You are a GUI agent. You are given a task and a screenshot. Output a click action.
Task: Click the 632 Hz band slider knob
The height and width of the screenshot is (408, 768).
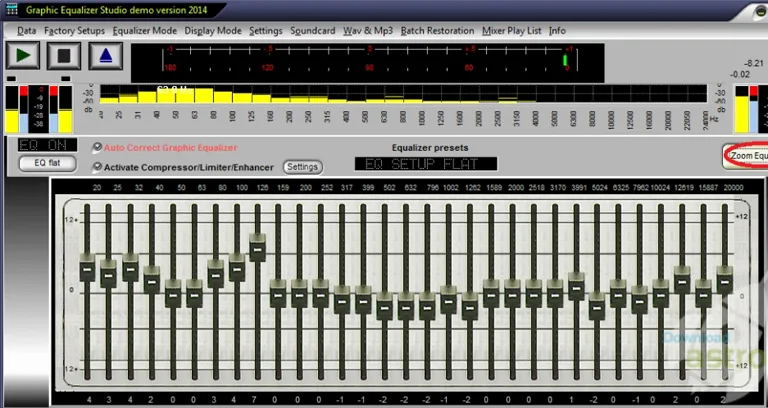coord(406,307)
